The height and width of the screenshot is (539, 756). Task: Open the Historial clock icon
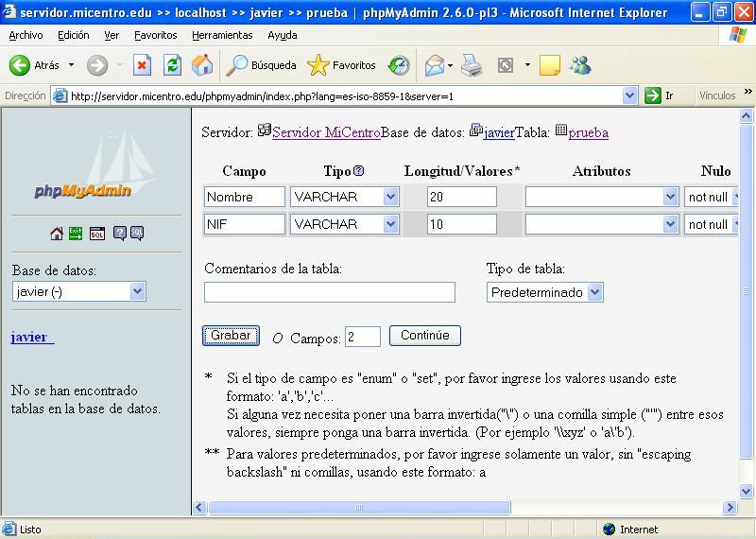(400, 65)
